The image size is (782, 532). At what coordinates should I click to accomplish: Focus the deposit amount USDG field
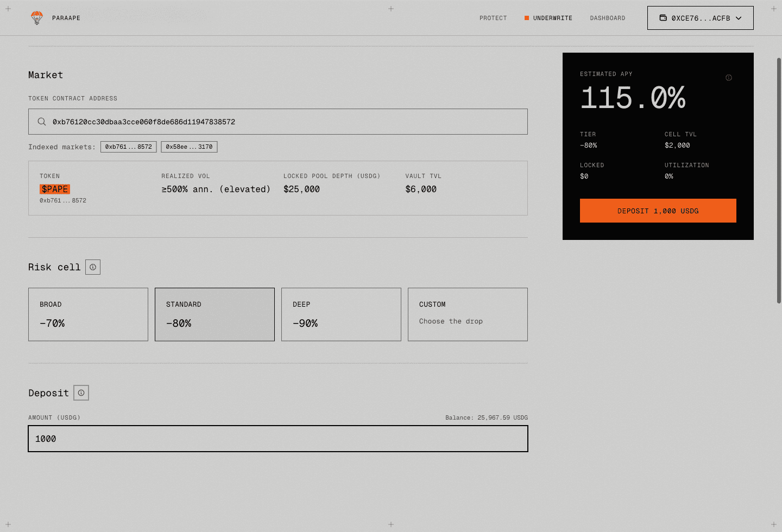click(x=278, y=439)
